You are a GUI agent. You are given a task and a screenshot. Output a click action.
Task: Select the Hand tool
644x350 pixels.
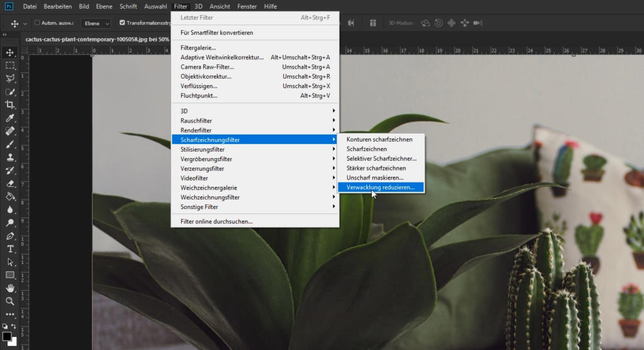point(10,288)
